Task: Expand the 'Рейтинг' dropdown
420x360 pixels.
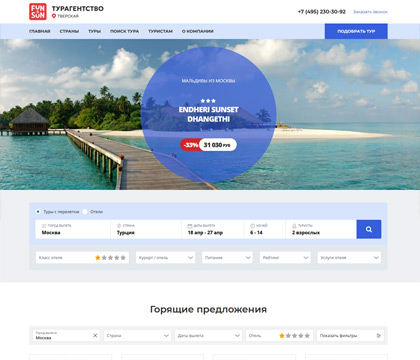Action: click(x=285, y=258)
